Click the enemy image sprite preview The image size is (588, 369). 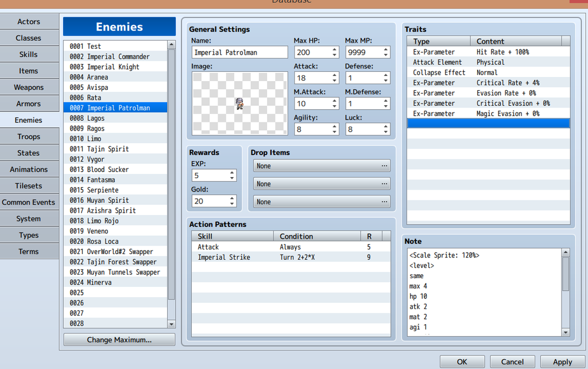(239, 103)
